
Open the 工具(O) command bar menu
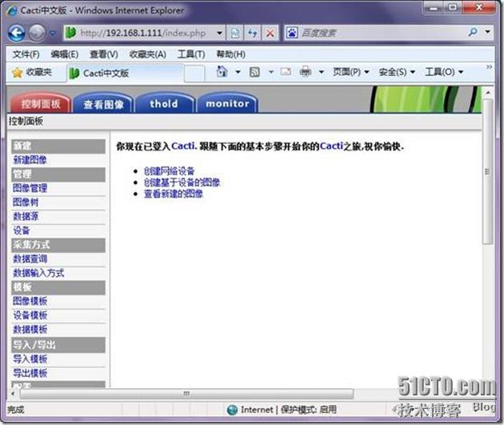click(444, 72)
